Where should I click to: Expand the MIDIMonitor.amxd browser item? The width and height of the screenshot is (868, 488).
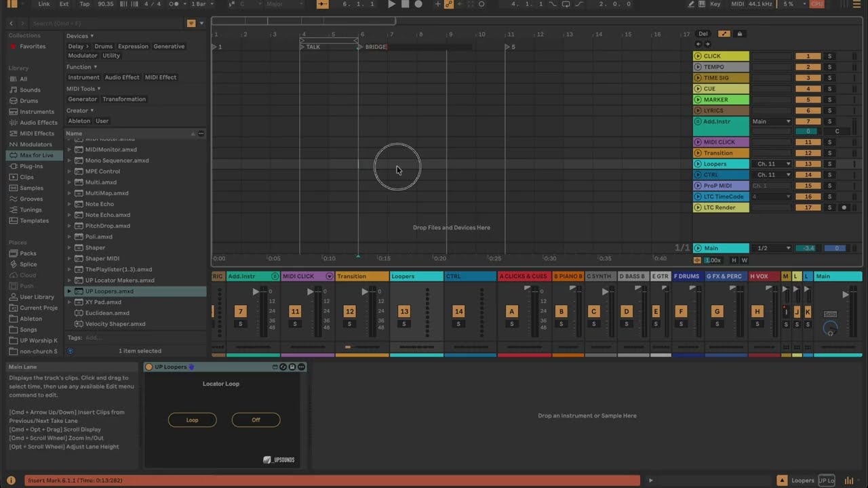click(x=69, y=150)
